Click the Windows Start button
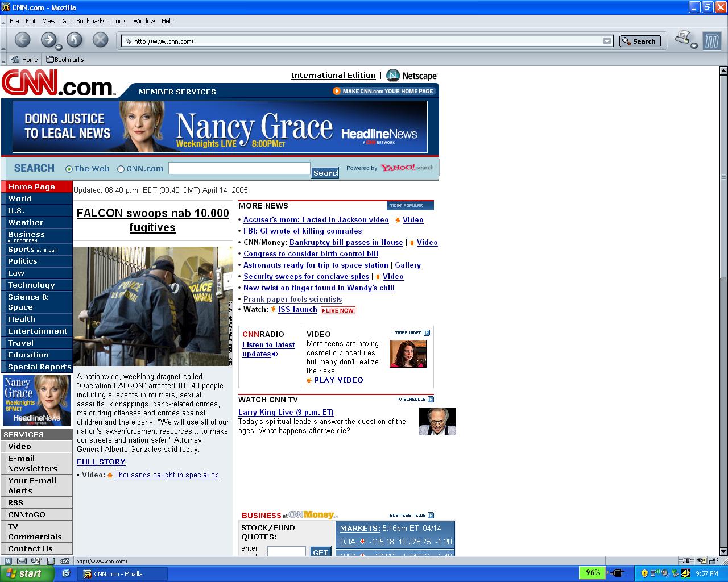The width and height of the screenshot is (728, 582). (x=27, y=573)
